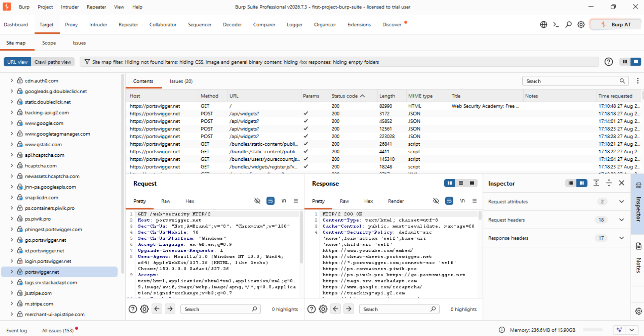The width and height of the screenshot is (644, 336).
Task: Go to previous Request search match
Action: pos(157,309)
